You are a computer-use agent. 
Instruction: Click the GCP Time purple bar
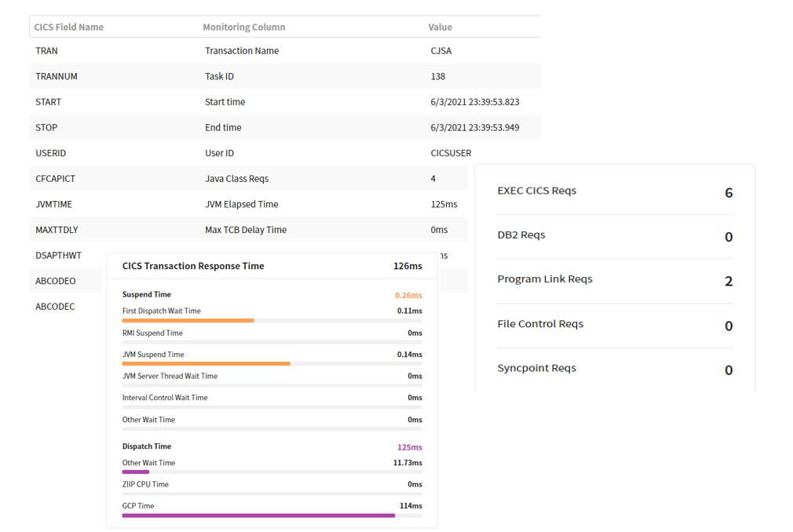tap(258, 516)
